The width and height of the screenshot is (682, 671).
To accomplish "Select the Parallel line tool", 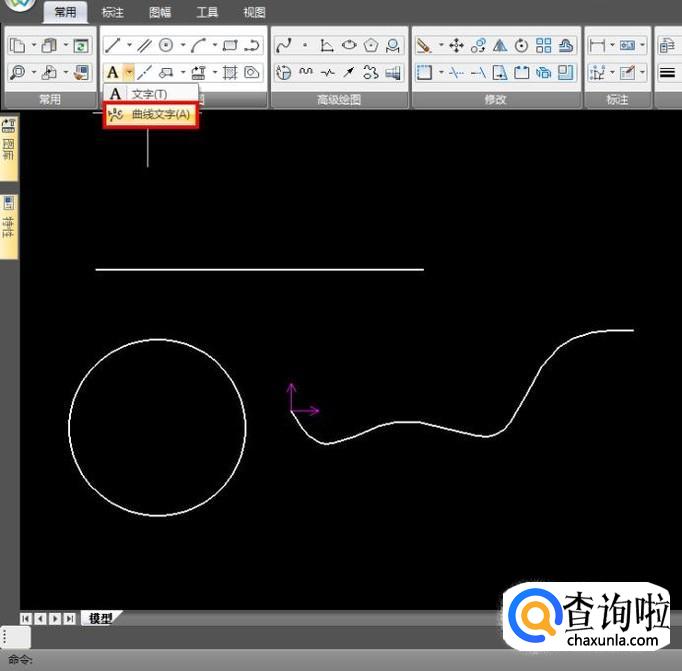I will pos(144,46).
